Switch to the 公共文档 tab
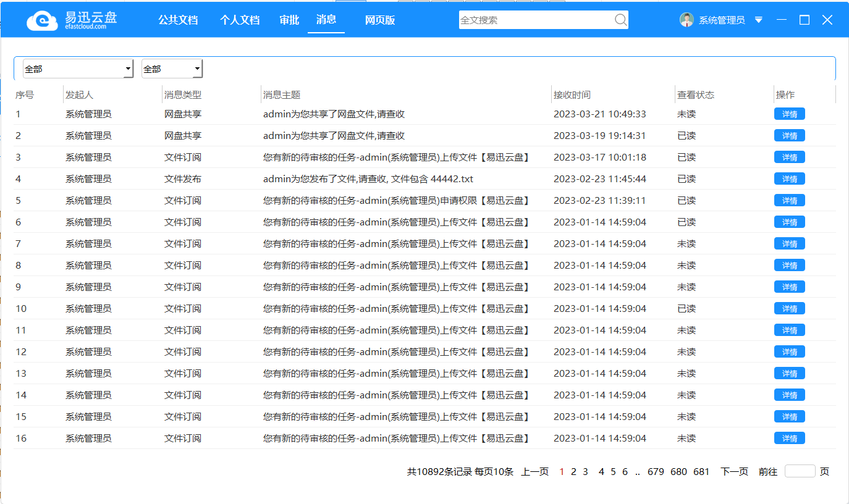 (x=178, y=20)
